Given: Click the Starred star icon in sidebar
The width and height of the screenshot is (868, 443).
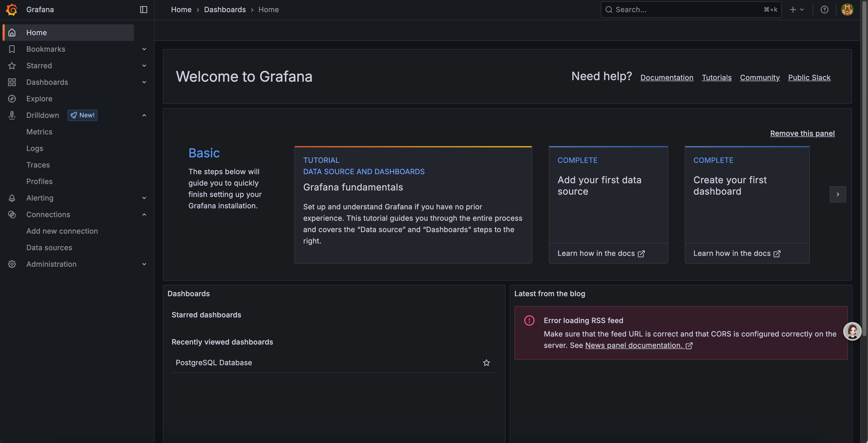Looking at the screenshot, I should click(12, 66).
